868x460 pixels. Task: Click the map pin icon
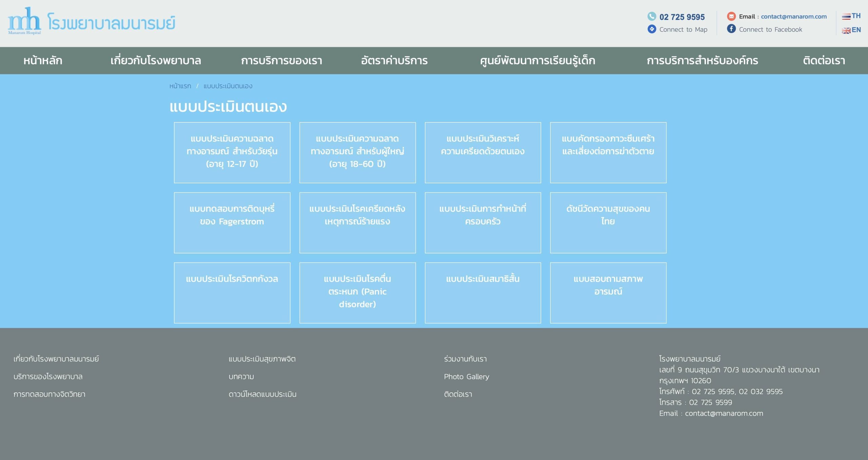(x=652, y=29)
